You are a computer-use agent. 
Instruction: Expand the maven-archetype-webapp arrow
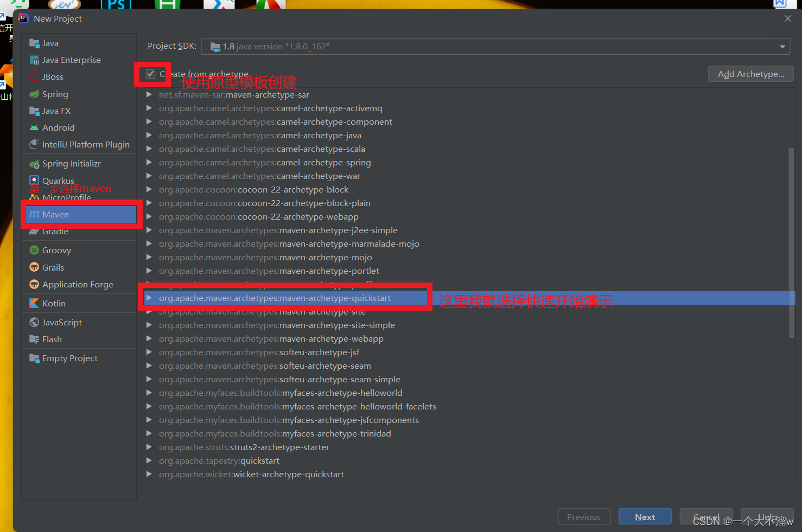click(x=149, y=338)
